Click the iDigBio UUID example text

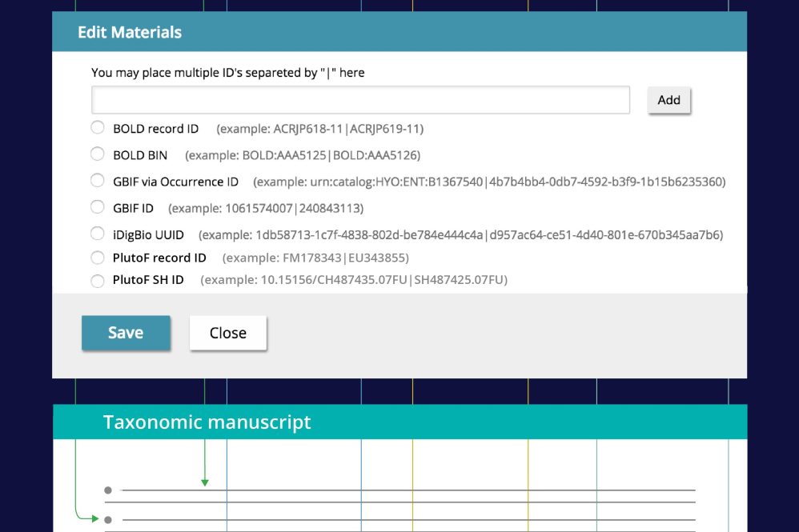[x=460, y=235]
